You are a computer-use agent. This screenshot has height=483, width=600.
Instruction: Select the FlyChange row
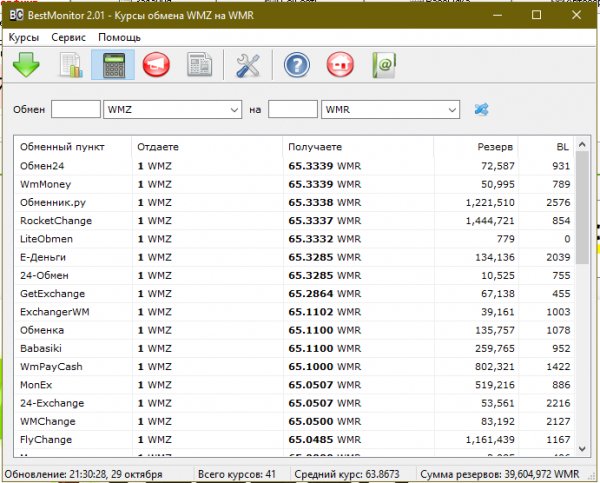[295, 440]
